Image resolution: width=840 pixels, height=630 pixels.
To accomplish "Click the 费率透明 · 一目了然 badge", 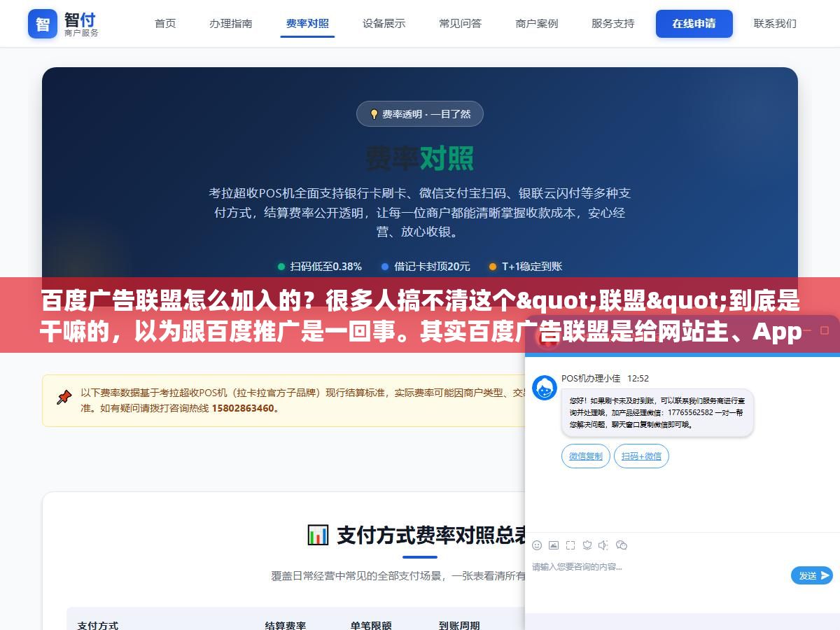I will click(x=420, y=114).
